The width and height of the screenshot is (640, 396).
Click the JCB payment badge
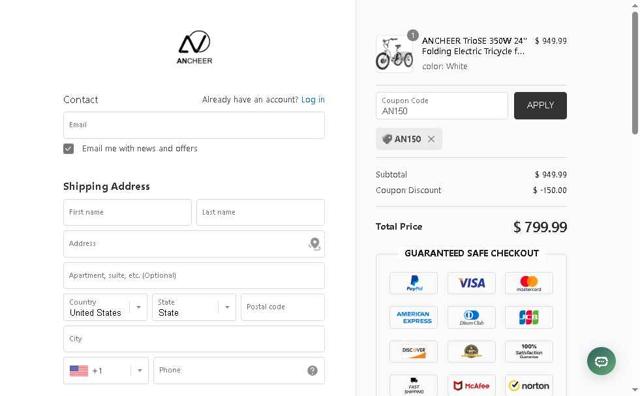click(529, 317)
